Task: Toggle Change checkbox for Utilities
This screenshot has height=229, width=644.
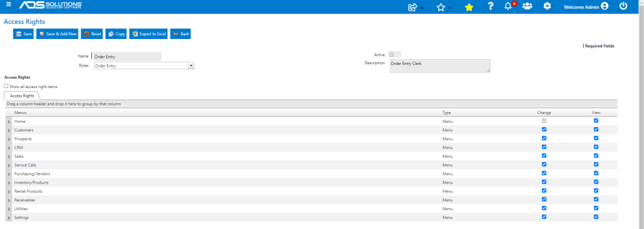Action: (x=544, y=208)
